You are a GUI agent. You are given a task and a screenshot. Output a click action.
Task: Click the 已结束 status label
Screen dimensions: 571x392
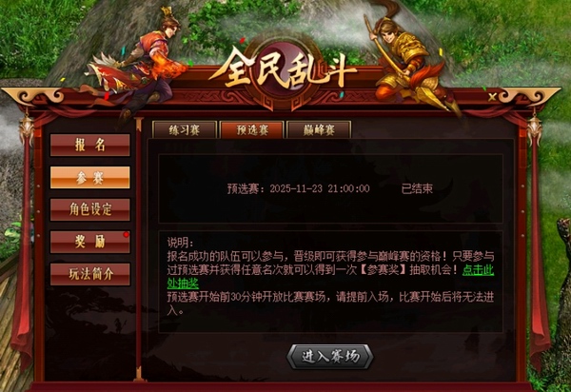coord(417,188)
